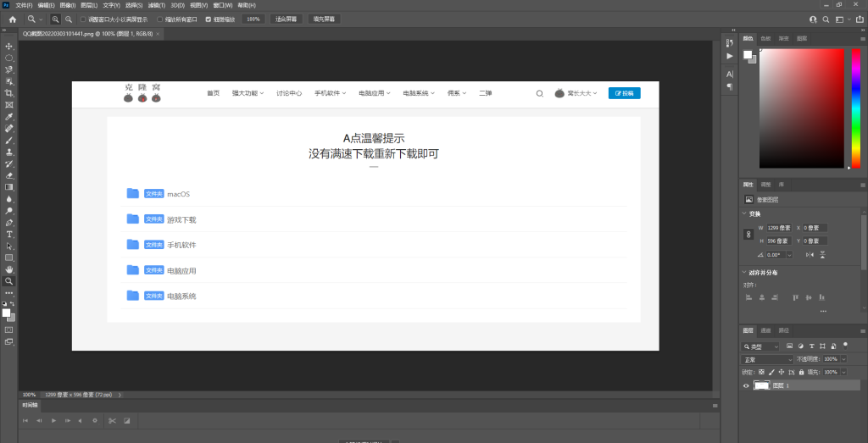This screenshot has width=868, height=443.
Task: Toggle lock all padlock icon
Action: (x=801, y=372)
